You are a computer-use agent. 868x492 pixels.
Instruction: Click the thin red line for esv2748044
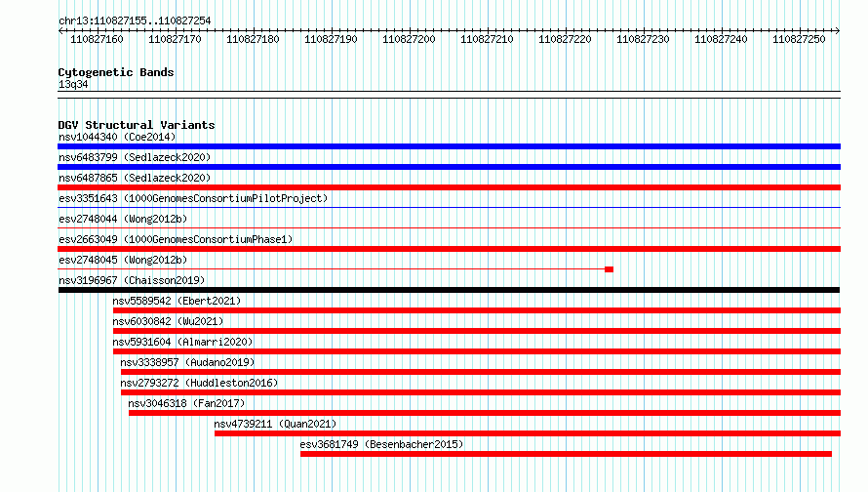pyautogui.click(x=449, y=228)
